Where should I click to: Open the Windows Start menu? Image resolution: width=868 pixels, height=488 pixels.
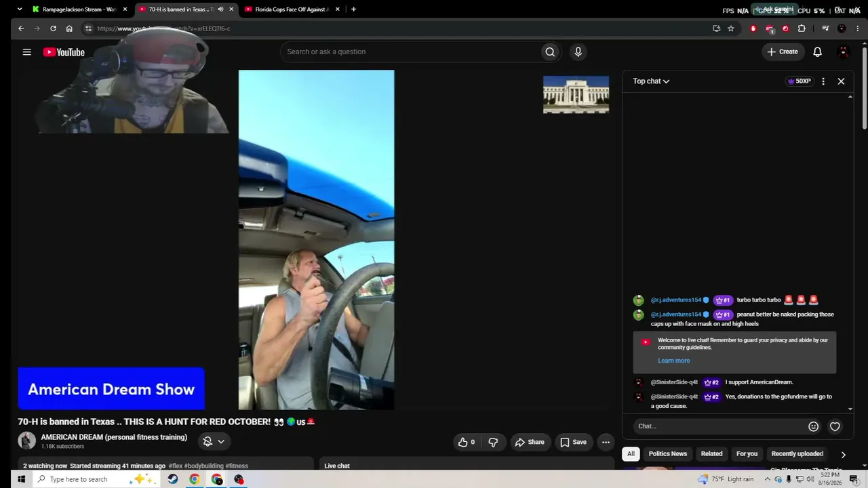(21, 479)
